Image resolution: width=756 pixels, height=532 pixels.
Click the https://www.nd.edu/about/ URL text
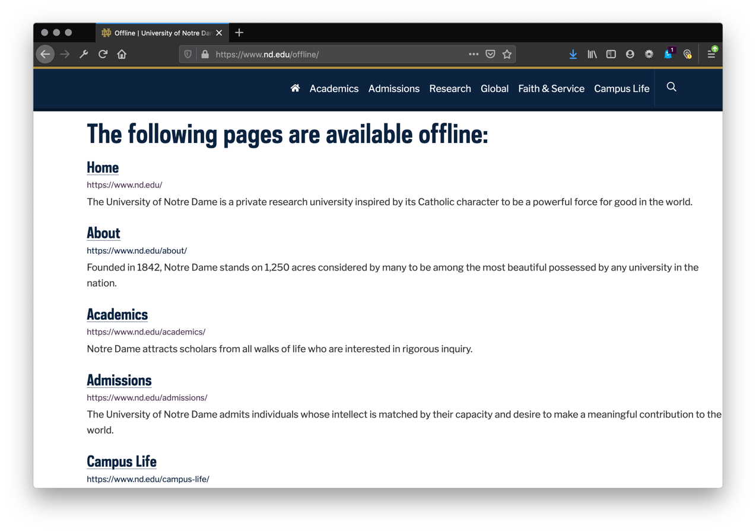tap(137, 251)
